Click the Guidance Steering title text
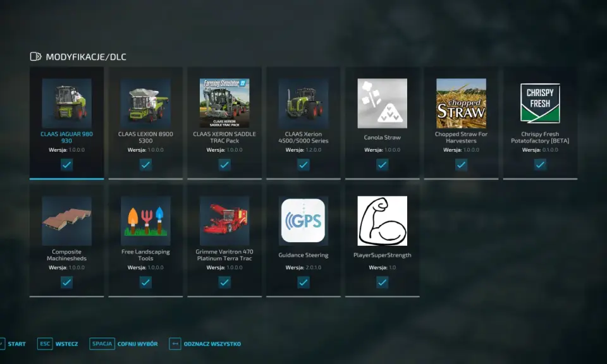This screenshot has height=364, width=607. [x=303, y=255]
